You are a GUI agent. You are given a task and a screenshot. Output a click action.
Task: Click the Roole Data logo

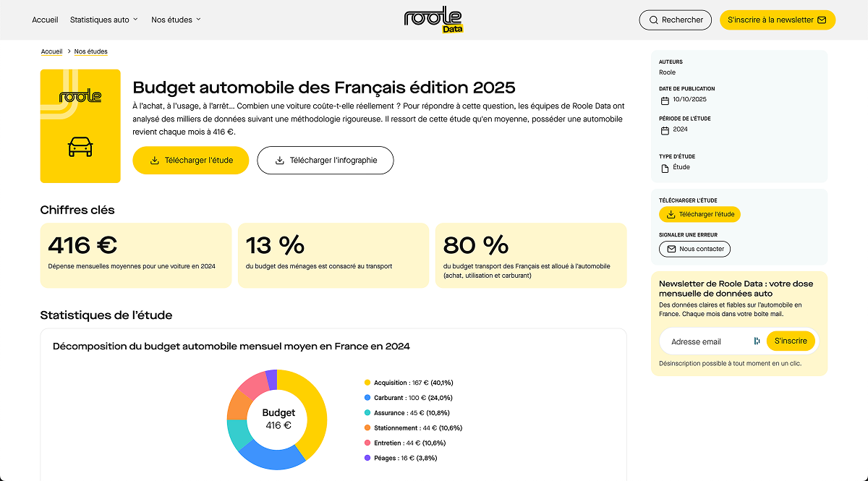coord(433,20)
